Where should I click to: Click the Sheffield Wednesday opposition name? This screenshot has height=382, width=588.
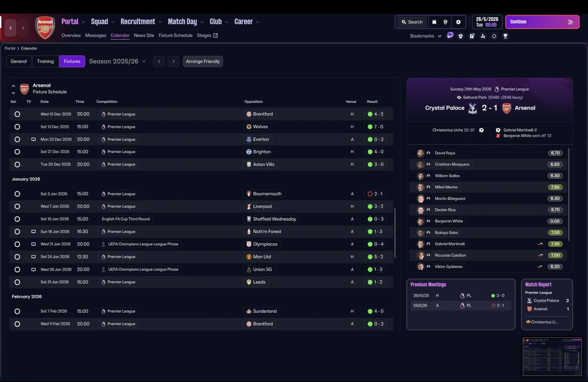[275, 219]
